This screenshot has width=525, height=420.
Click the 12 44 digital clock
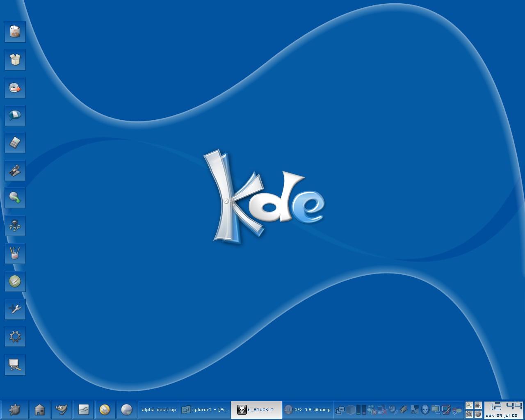pos(507,406)
